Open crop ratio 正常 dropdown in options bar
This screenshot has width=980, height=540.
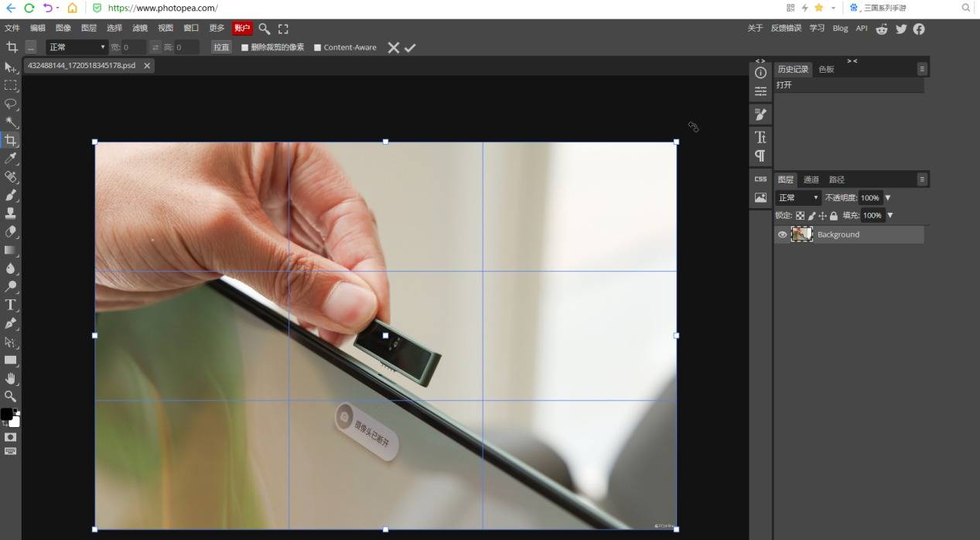click(x=77, y=48)
